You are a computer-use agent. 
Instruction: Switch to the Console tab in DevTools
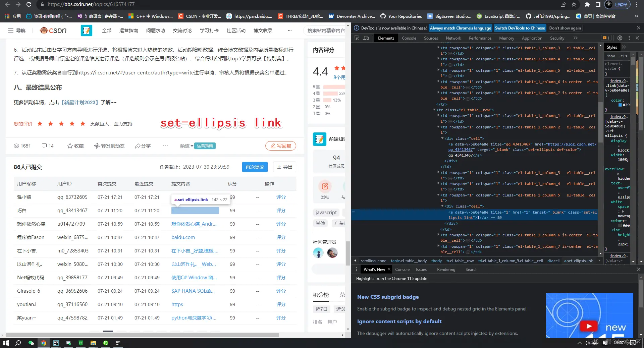(x=409, y=38)
